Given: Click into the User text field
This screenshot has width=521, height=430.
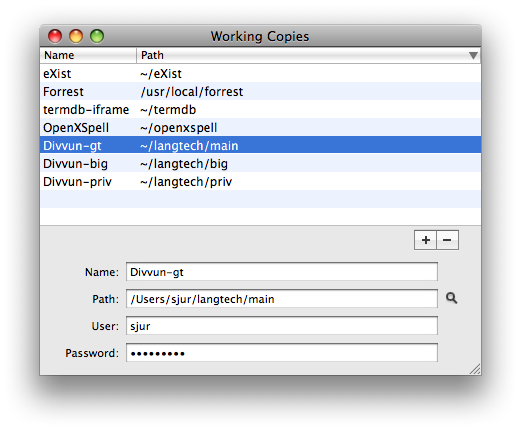Looking at the screenshot, I should 282,326.
